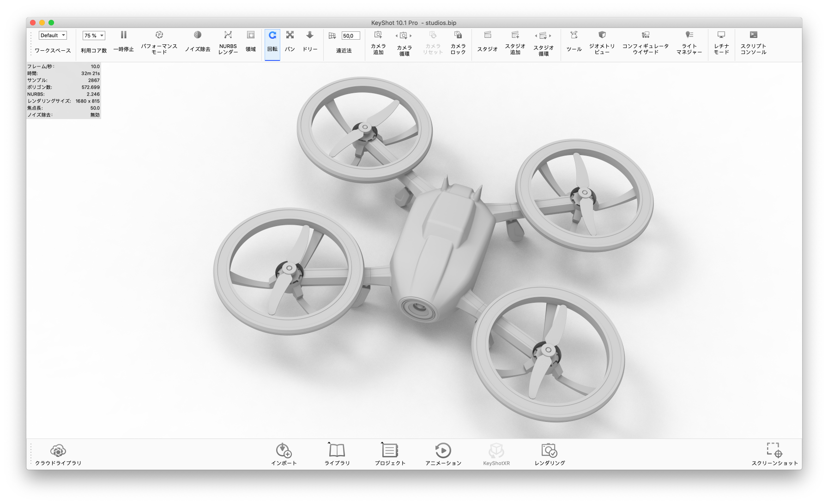Click スタジオ追加 to add studio

pos(515,42)
